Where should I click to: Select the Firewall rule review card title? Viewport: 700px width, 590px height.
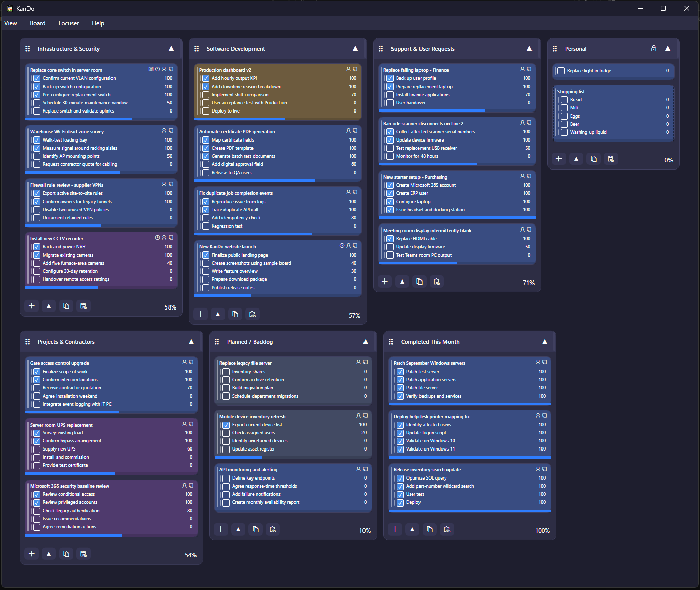tap(67, 185)
